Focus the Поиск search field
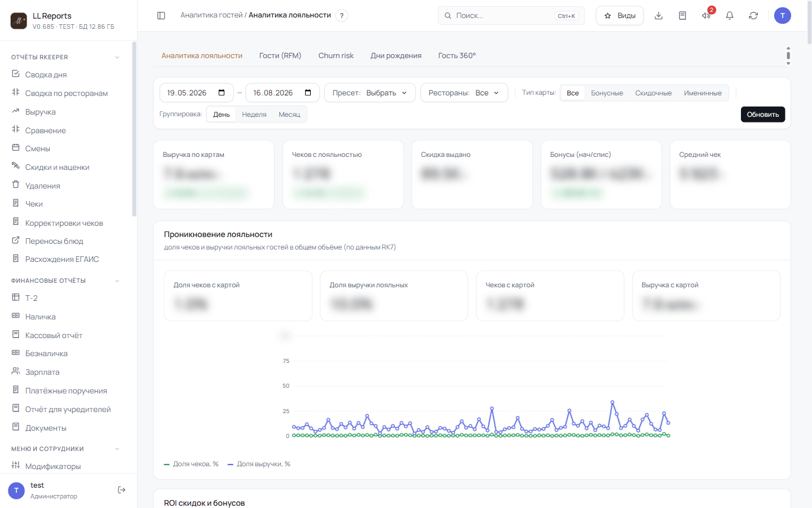The image size is (812, 508). (511, 16)
